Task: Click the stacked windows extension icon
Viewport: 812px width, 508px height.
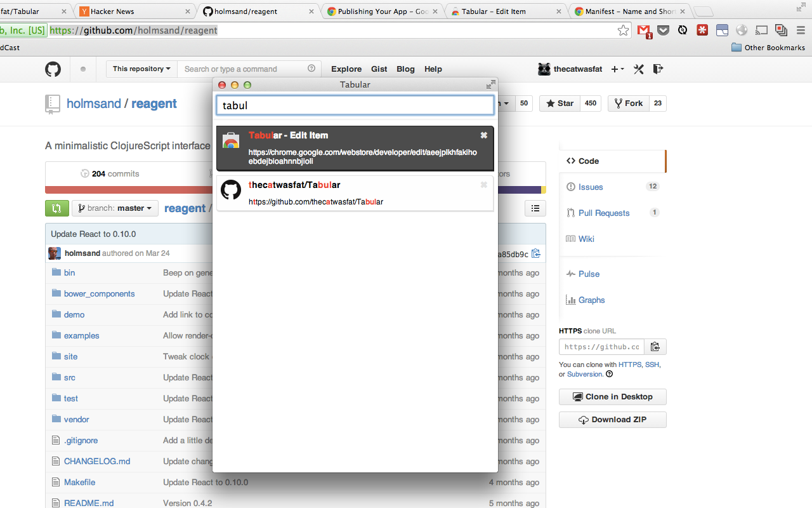Action: point(782,30)
